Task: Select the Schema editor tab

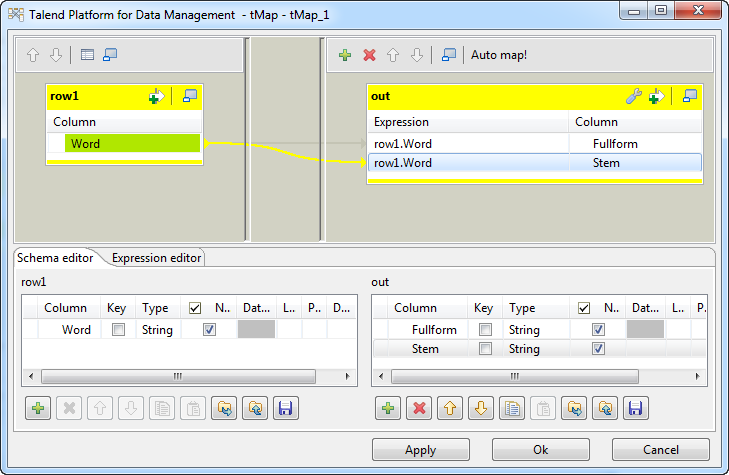Action: tap(57, 258)
